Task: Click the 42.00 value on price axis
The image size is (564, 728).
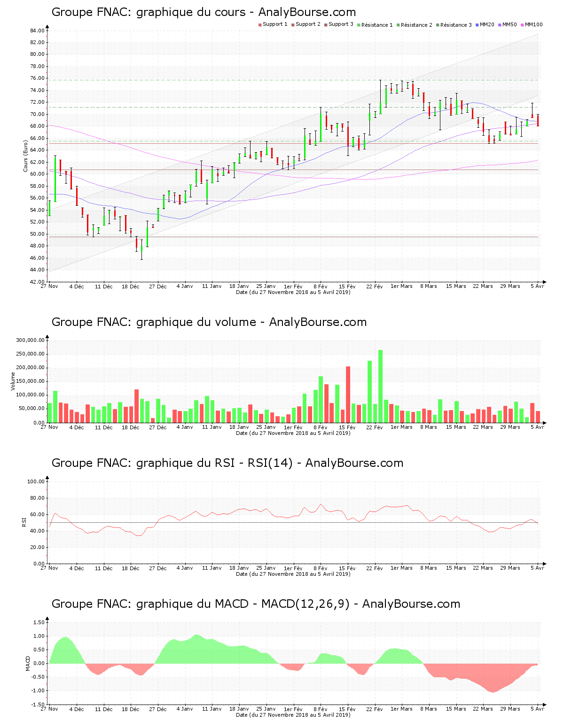Action: [37, 282]
